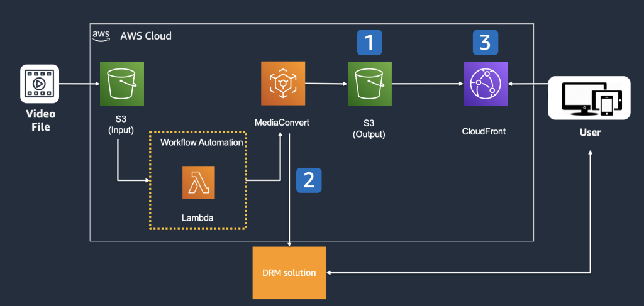Click the AWS logo

pyautogui.click(x=101, y=36)
